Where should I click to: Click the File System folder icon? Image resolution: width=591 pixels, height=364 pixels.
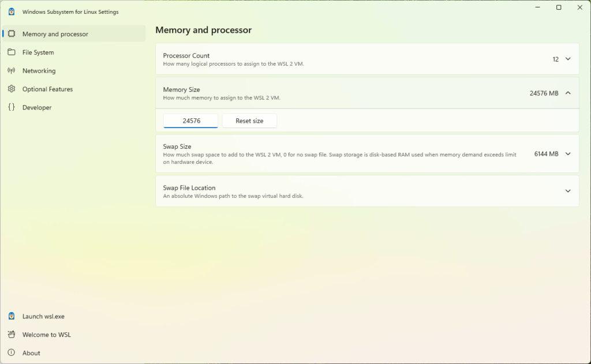(12, 52)
